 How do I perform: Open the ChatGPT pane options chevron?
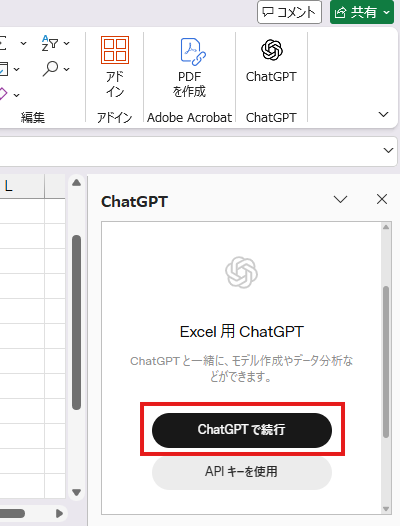pos(340,200)
